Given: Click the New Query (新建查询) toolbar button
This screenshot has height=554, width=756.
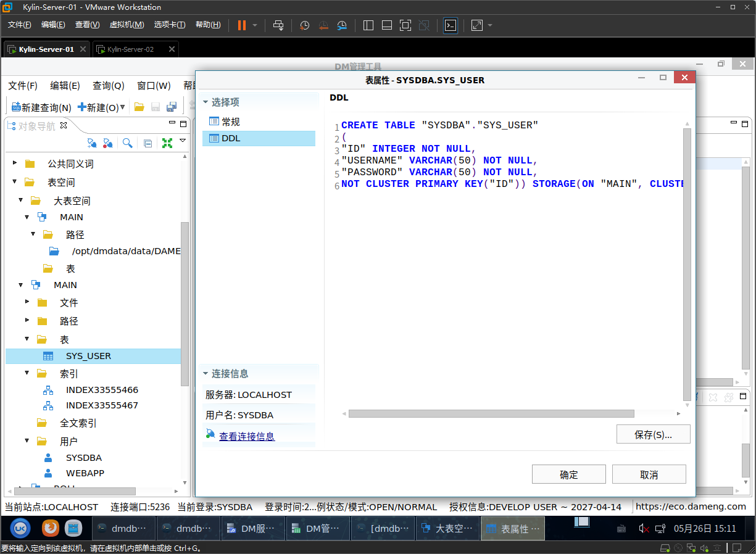Looking at the screenshot, I should click(x=41, y=107).
